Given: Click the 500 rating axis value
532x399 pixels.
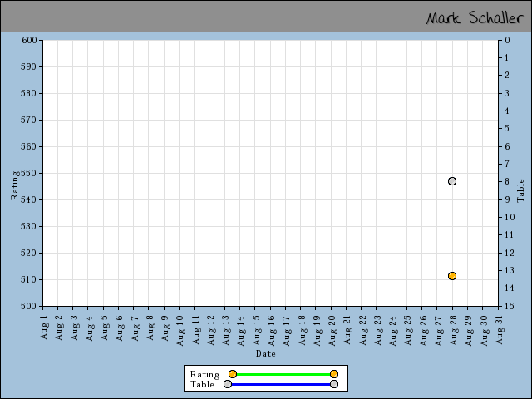Looking at the screenshot, I should [x=29, y=306].
